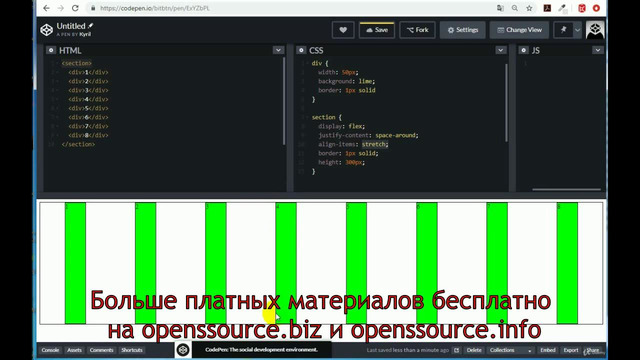The image size is (640, 360).
Task: Expand the CSS panel dropdown arrow
Action: point(501,50)
